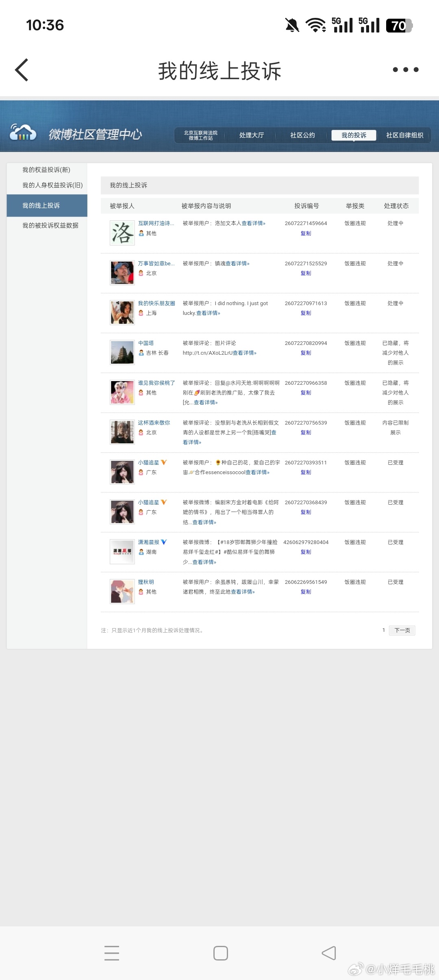The height and width of the screenshot is (980, 439).
Task: Copy complaint number 26072270966358
Action: [306, 392]
